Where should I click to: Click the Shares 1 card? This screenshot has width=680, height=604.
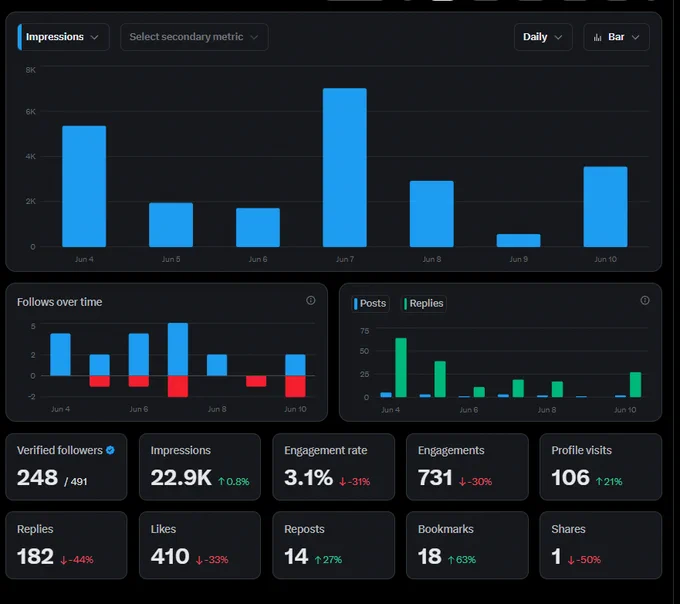(x=601, y=545)
